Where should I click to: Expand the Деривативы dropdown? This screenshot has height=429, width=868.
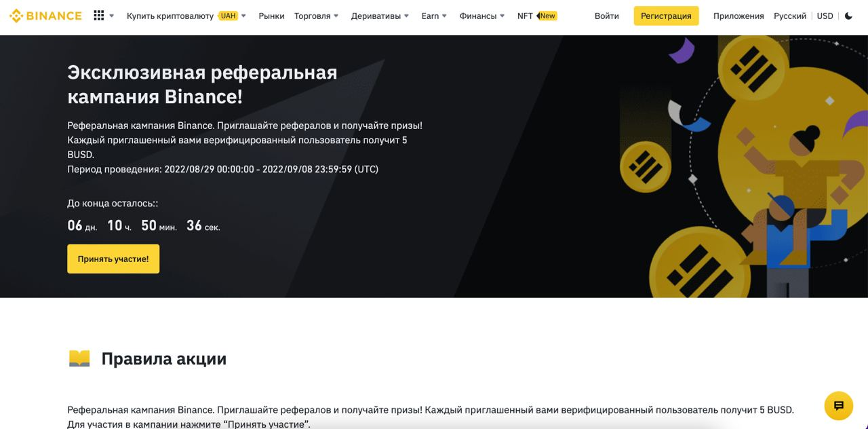380,16
